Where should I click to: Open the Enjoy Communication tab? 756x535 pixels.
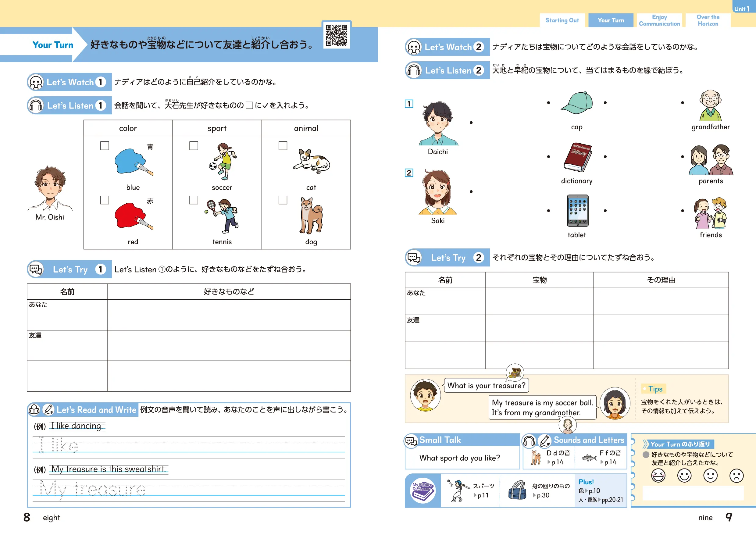tap(659, 20)
